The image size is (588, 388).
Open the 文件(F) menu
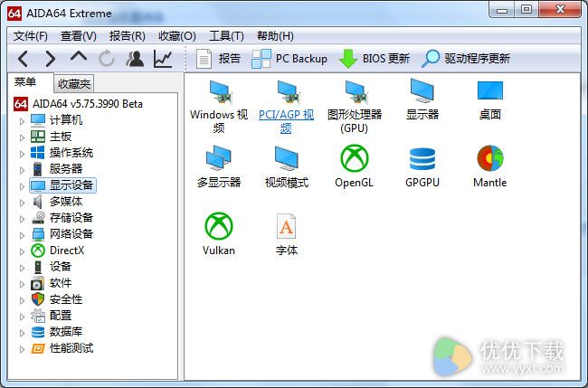pos(31,36)
